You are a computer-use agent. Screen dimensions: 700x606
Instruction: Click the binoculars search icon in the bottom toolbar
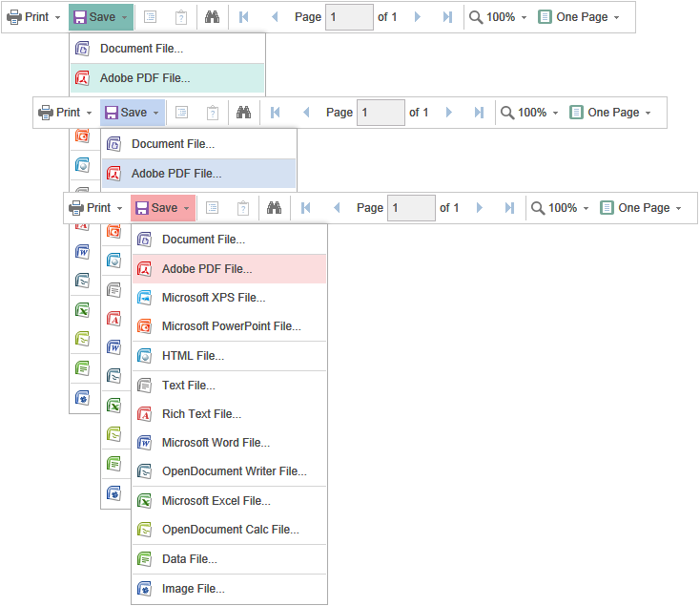click(275, 208)
